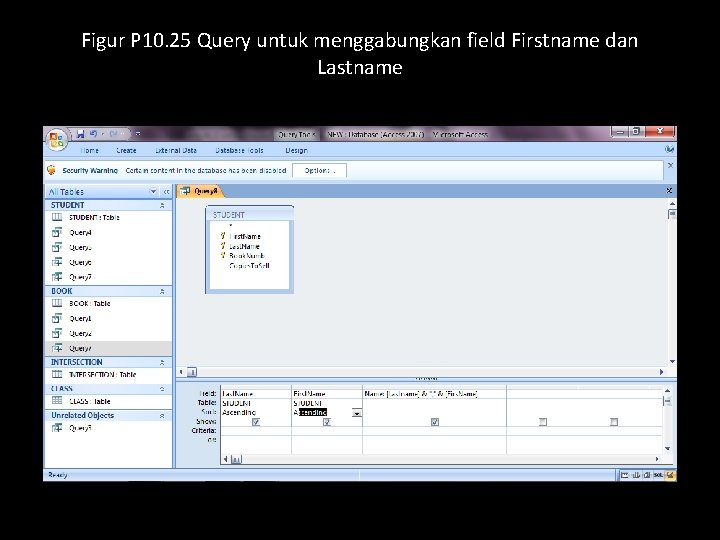Click the scroll-right arrow of the table diagram pane
This screenshot has width=720, height=540.
click(x=661, y=372)
